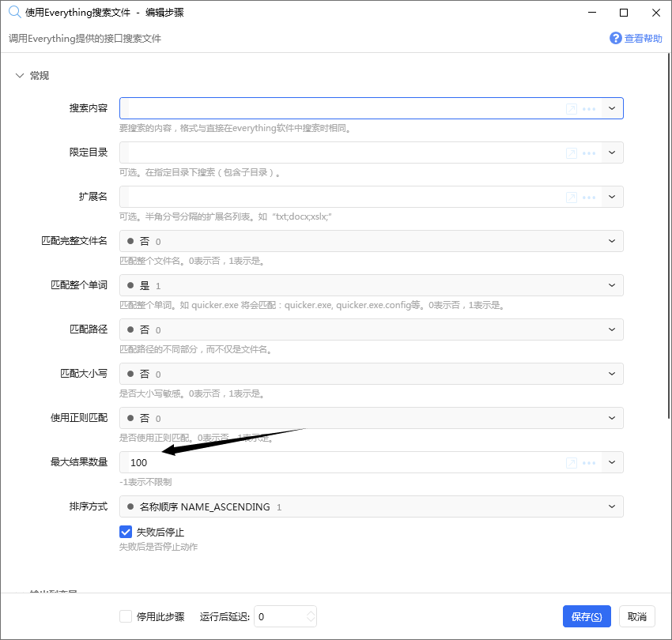This screenshot has height=640, width=672.
Task: Expand the 最大结果数量 dropdown arrow
Action: tap(612, 462)
